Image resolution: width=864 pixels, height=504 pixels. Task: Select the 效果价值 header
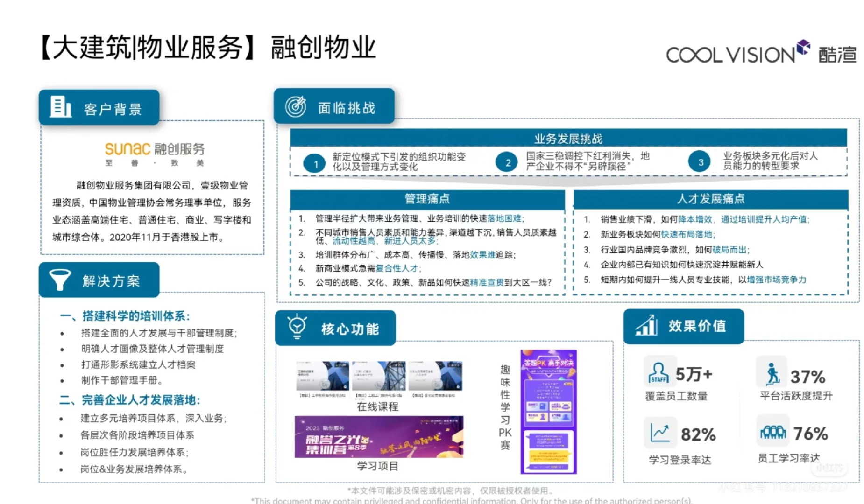click(x=684, y=326)
